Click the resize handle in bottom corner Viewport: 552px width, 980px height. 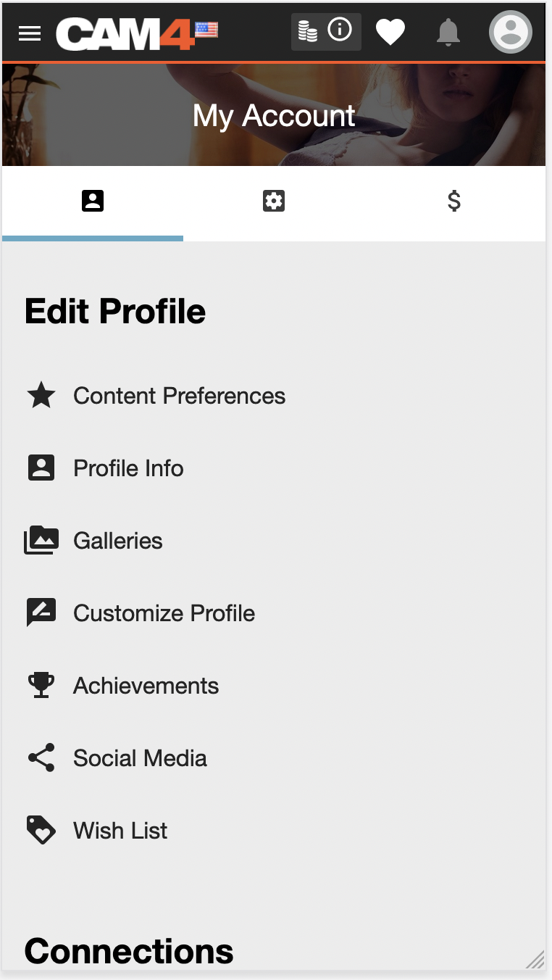(x=536, y=960)
